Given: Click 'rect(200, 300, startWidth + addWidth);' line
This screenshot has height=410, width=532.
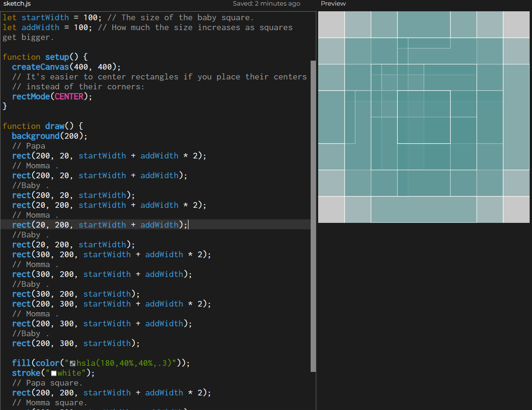Looking at the screenshot, I should (x=102, y=323).
